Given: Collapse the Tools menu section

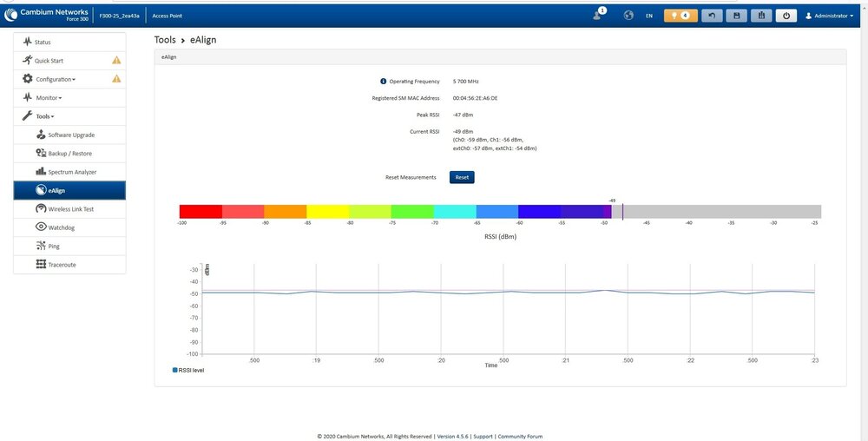Looking at the screenshot, I should [x=44, y=116].
